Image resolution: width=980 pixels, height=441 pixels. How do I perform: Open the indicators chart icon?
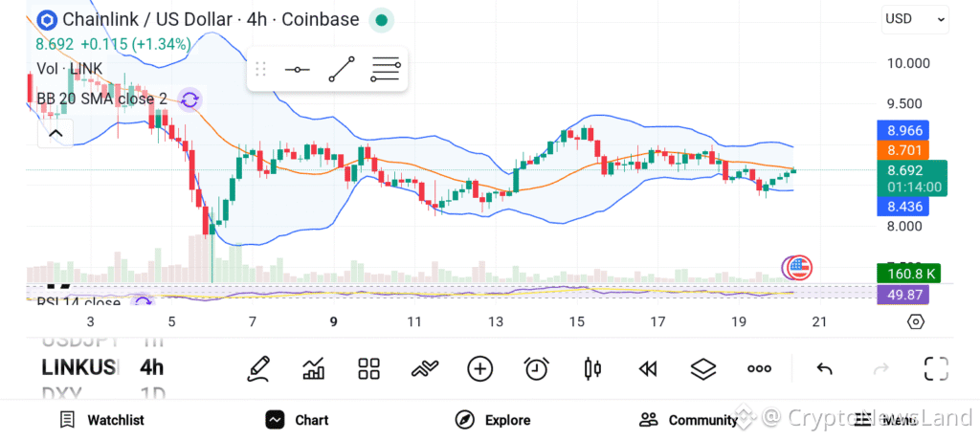click(313, 368)
